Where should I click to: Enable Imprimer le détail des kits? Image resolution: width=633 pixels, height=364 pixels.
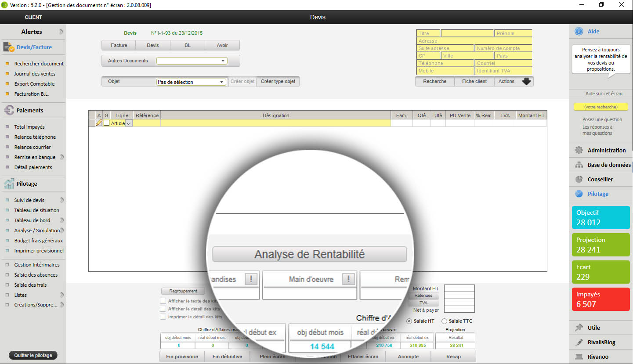163,317
